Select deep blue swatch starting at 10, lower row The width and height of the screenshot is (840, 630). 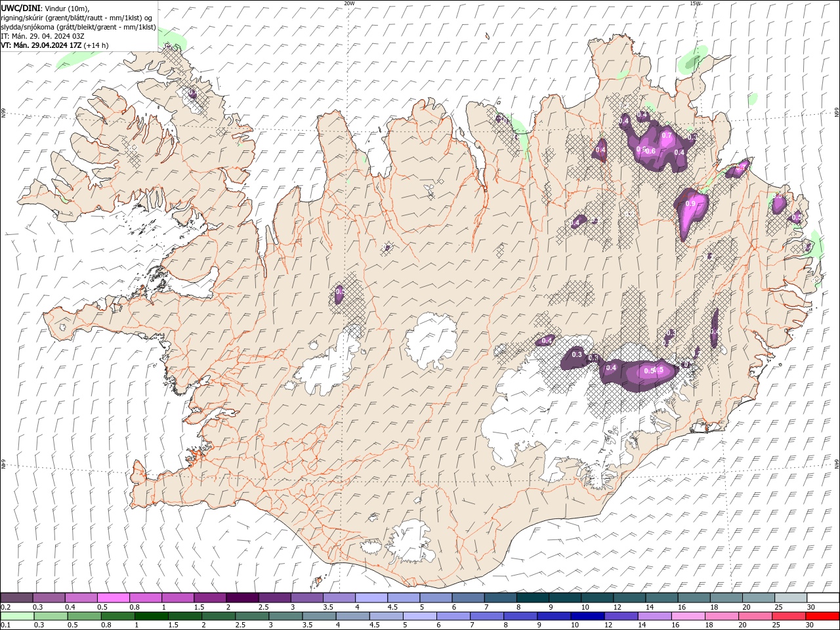click(586, 616)
